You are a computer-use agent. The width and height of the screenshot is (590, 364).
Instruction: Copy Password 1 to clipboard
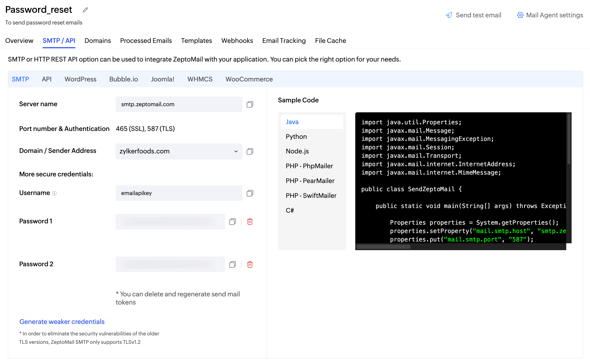(x=232, y=222)
